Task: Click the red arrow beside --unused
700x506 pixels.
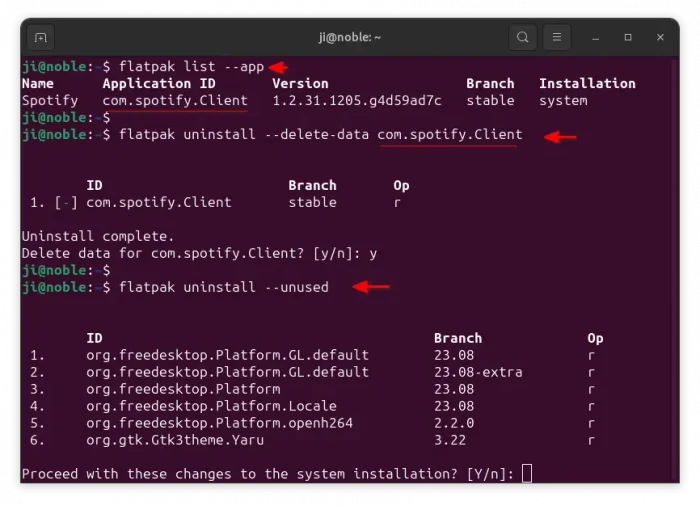Action: 372,287
